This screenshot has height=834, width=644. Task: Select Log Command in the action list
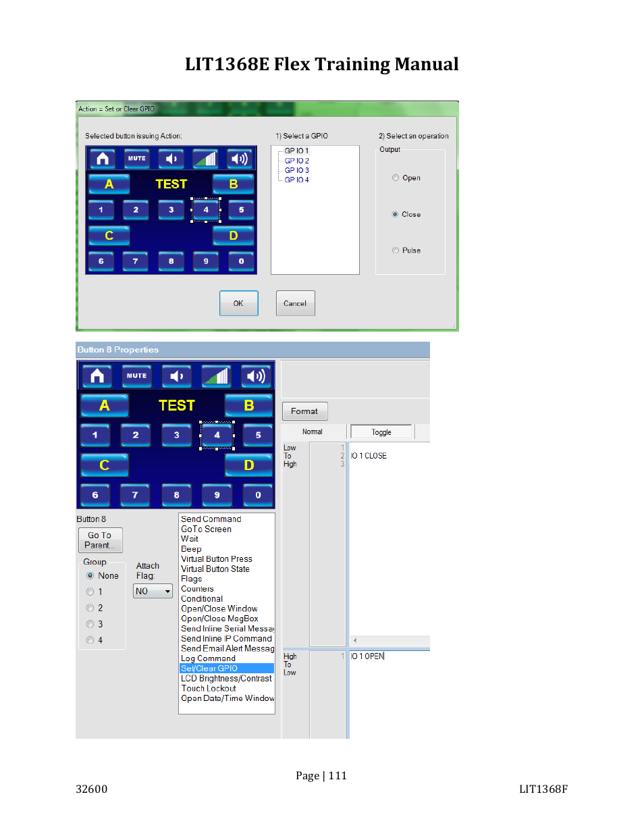(x=207, y=658)
